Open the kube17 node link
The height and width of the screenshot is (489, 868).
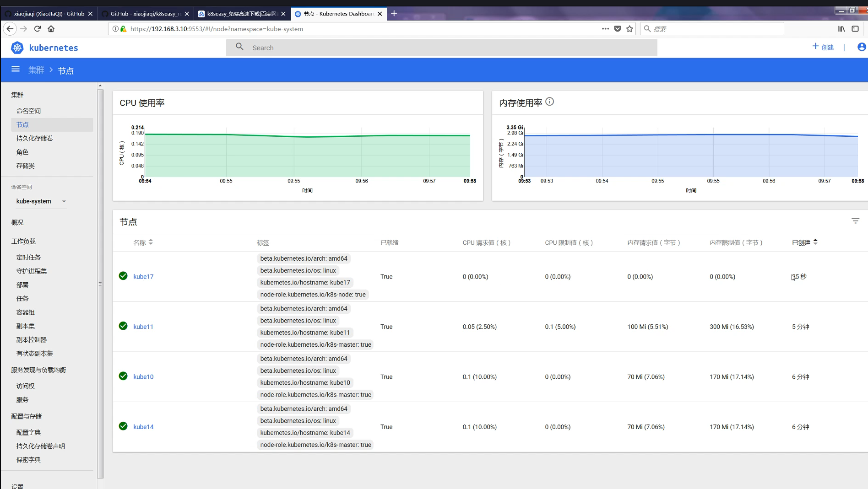coord(143,276)
